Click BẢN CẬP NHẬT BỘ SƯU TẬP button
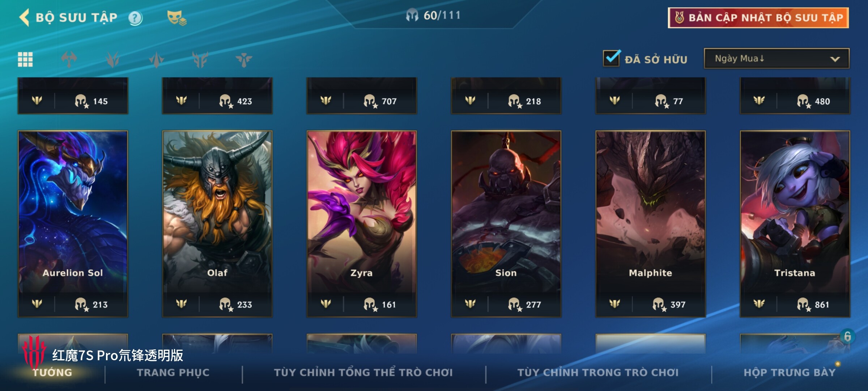Screen dimensions: 868x391 tap(758, 18)
